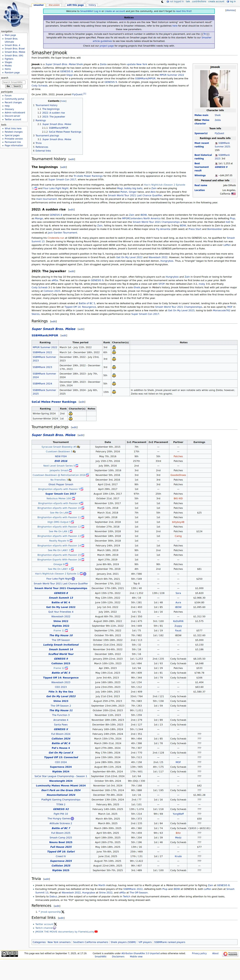Image resolution: width=240 pixels, height=980 pixels.
Task: Click Sheik icon in Summer-Winter 2024 row
Action: (x=70, y=418)
